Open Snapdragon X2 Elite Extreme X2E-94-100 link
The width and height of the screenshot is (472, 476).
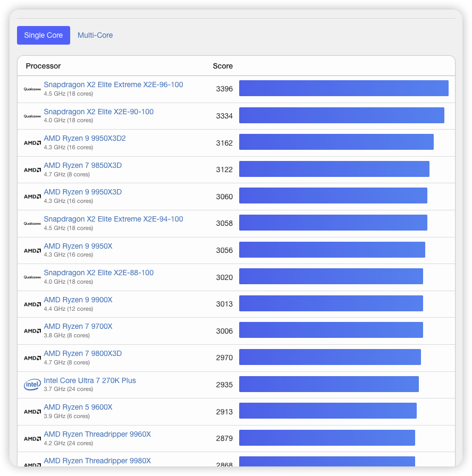coord(113,219)
